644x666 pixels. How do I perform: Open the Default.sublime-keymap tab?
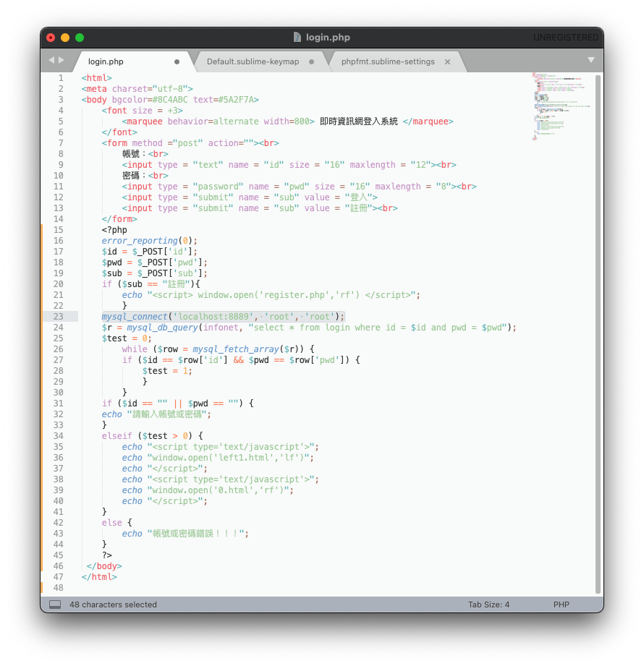click(253, 61)
